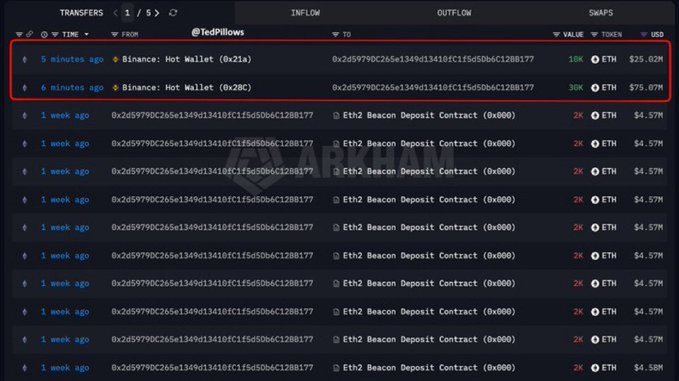This screenshot has width=679, height=381.
Task: Open Binance: Hot Wallet (0x28C) entity
Action: click(x=187, y=87)
